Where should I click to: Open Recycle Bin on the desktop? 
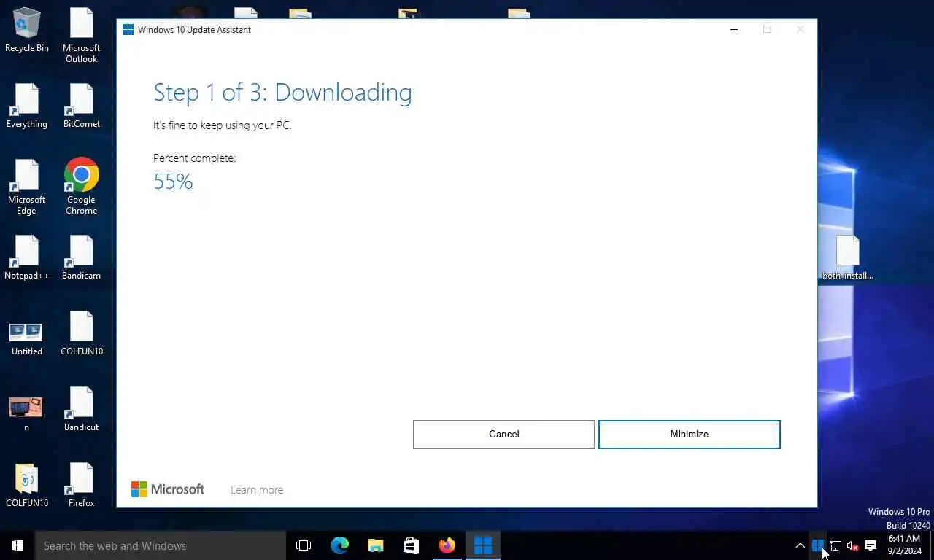[27, 31]
